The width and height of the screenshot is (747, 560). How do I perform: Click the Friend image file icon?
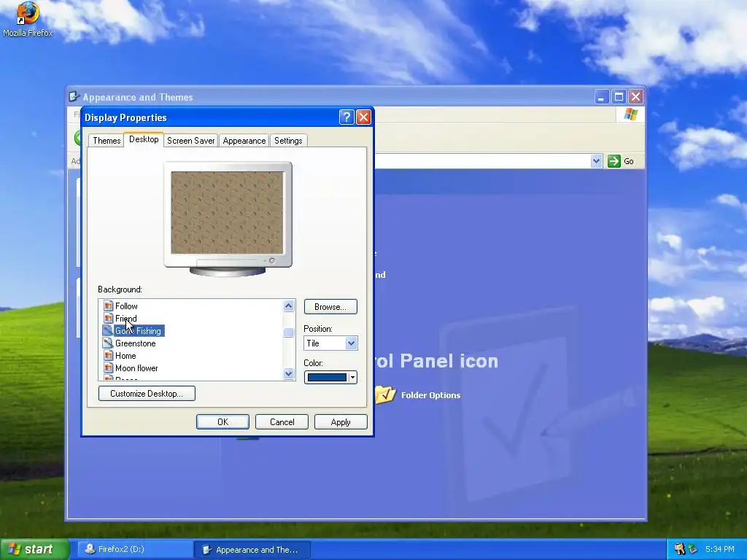tap(108, 318)
